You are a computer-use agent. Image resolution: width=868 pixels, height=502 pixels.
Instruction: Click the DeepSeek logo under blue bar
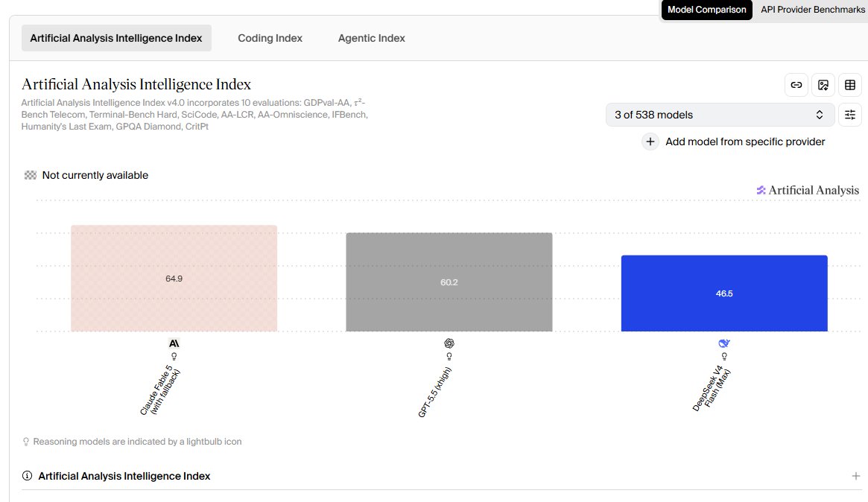pyautogui.click(x=724, y=343)
